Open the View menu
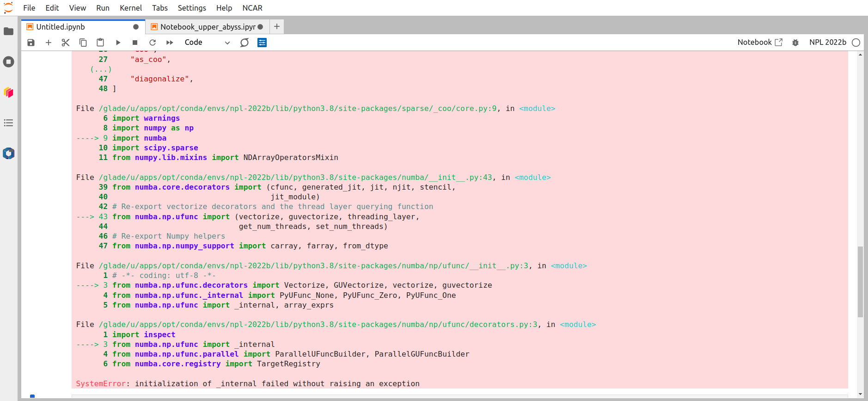Image resolution: width=868 pixels, height=401 pixels. point(78,8)
